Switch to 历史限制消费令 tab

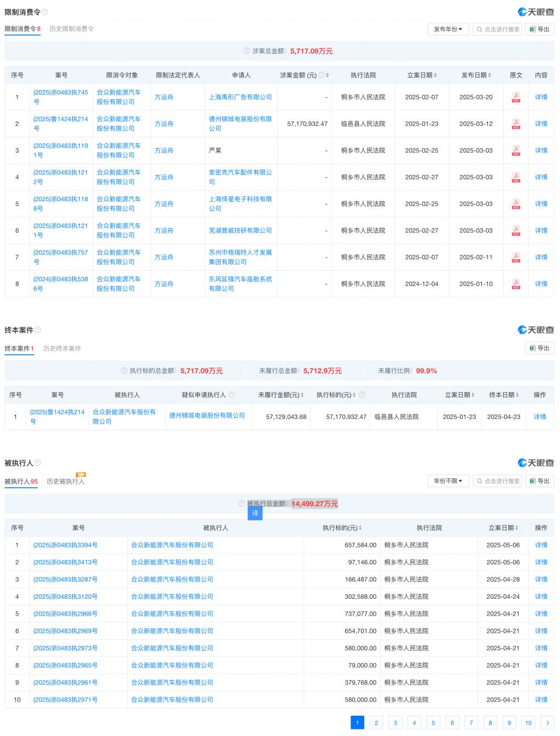click(x=72, y=29)
